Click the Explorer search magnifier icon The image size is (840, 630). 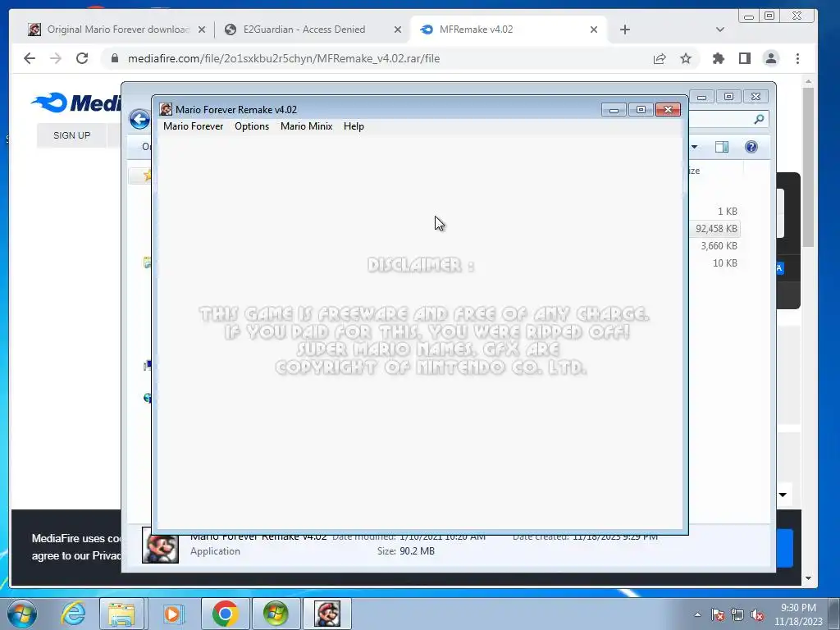tap(759, 119)
